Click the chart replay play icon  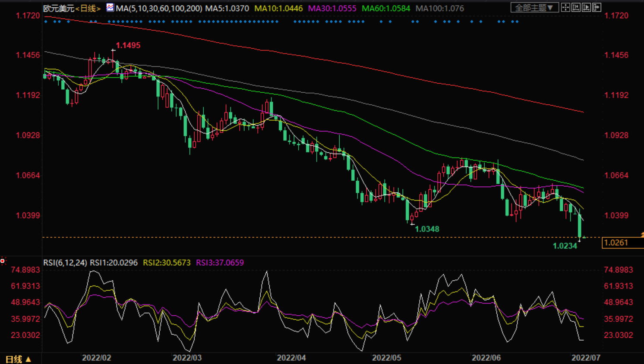tap(586, 7)
